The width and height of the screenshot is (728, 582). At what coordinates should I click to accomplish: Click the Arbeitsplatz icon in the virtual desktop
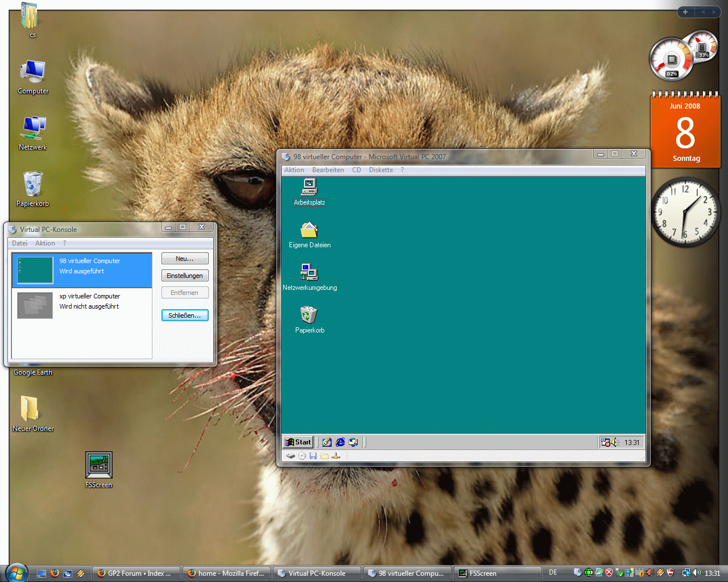(x=309, y=187)
